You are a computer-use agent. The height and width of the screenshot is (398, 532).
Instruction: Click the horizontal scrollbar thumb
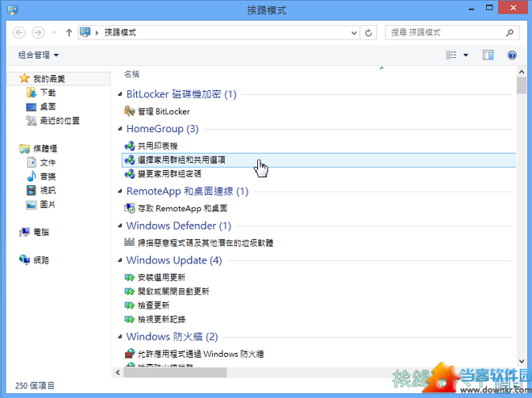click(x=175, y=372)
